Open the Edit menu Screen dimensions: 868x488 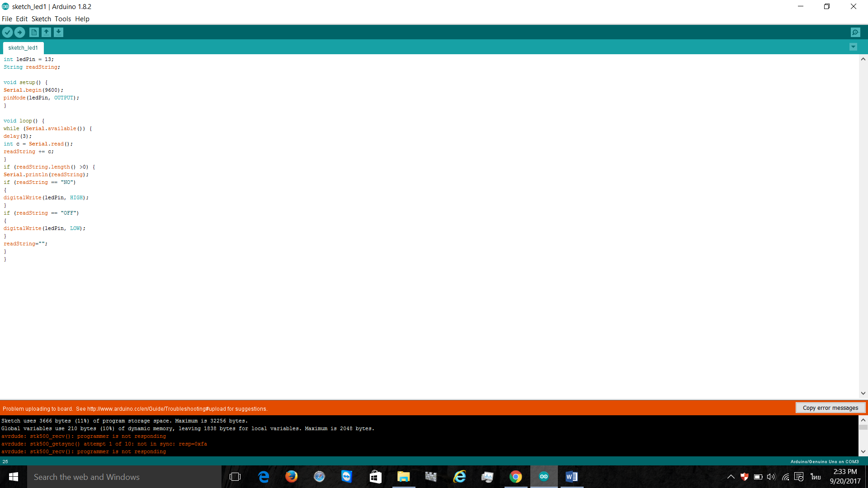(x=22, y=19)
